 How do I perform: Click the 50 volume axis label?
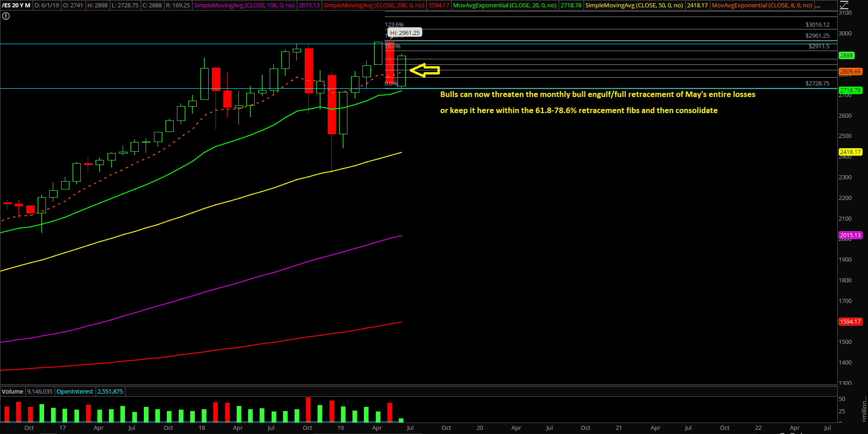pyautogui.click(x=842, y=399)
